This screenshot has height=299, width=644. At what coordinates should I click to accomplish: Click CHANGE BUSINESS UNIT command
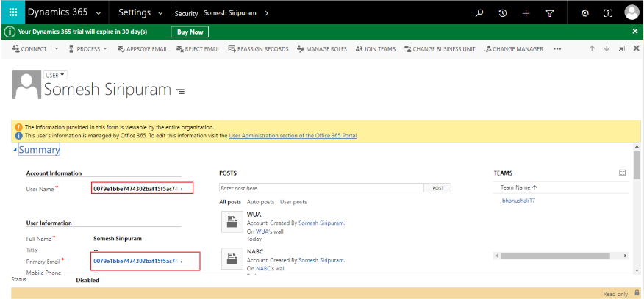tap(440, 48)
